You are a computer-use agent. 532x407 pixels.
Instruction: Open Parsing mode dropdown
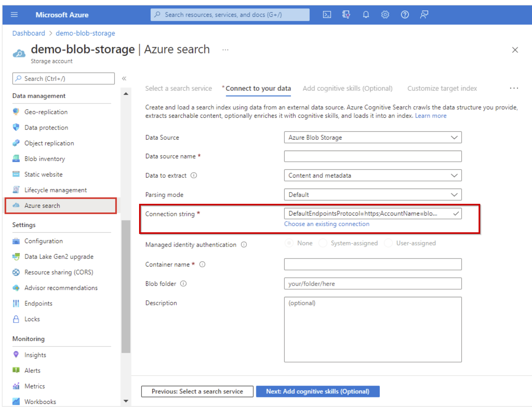373,195
